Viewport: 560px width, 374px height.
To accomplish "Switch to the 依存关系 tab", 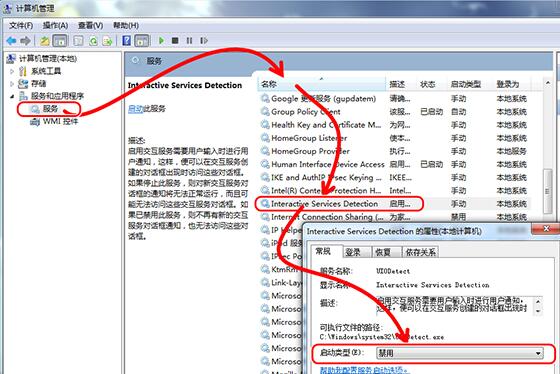I will pos(420,252).
